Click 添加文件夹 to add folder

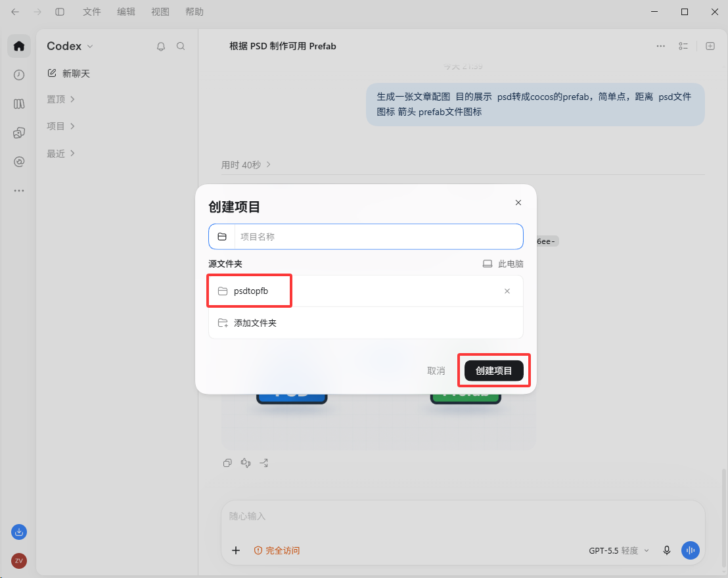[x=366, y=323]
